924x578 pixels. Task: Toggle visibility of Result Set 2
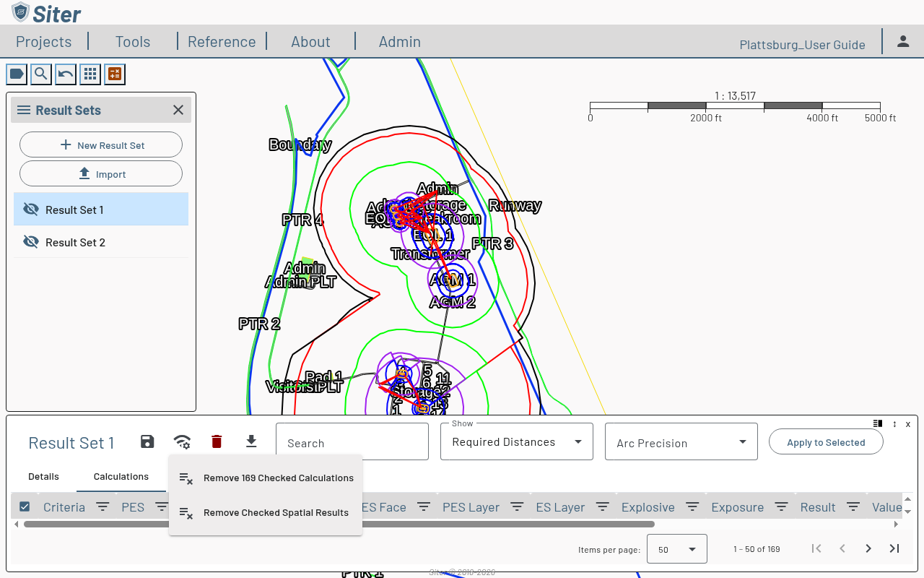click(30, 242)
